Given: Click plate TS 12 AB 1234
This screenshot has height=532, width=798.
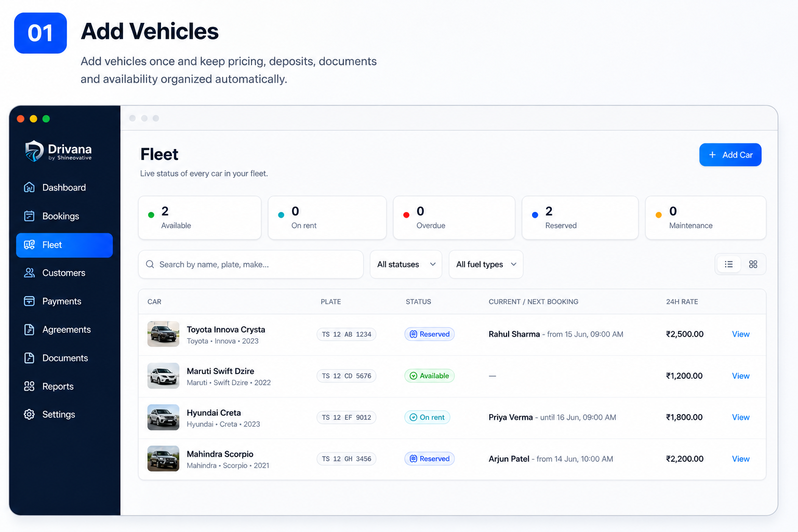Looking at the screenshot, I should point(347,334).
